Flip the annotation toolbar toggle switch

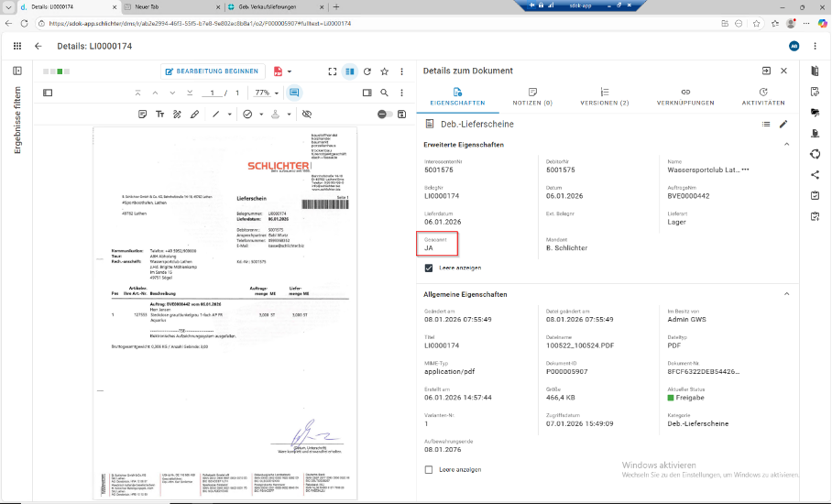click(x=385, y=114)
